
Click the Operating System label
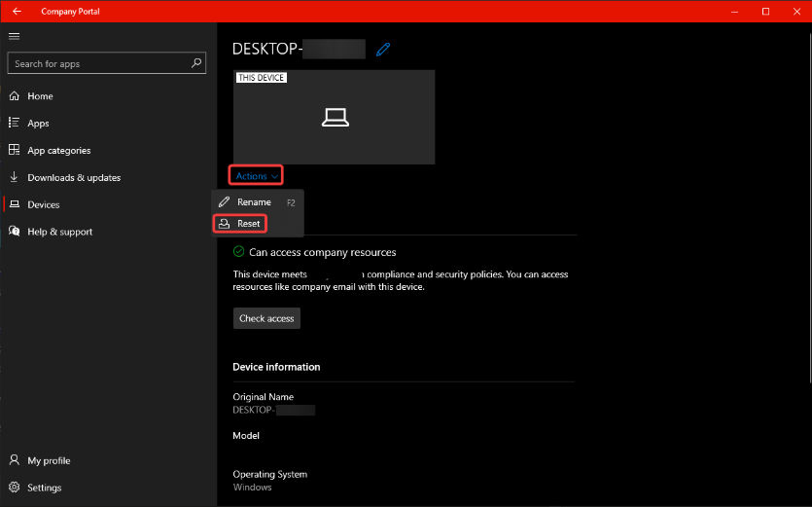[269, 474]
